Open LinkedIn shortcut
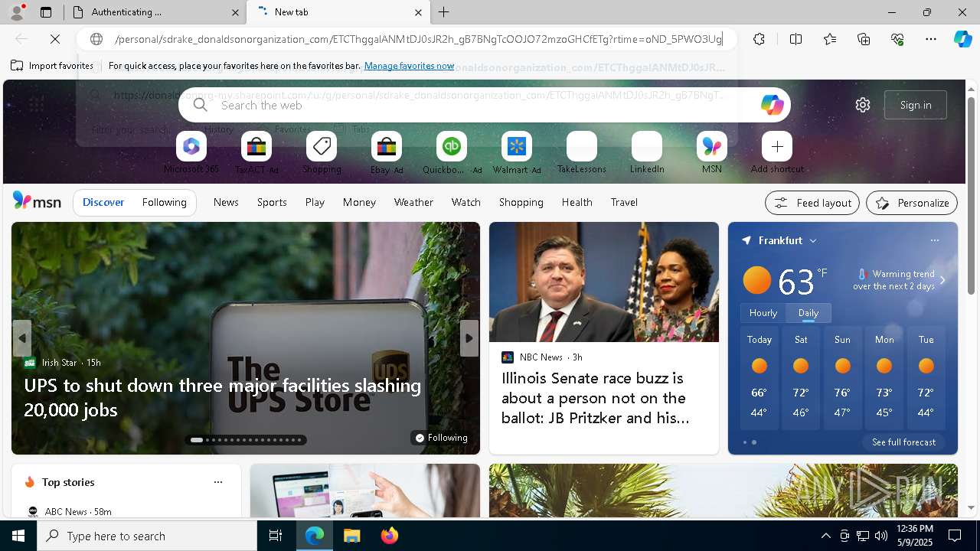 pos(647,152)
